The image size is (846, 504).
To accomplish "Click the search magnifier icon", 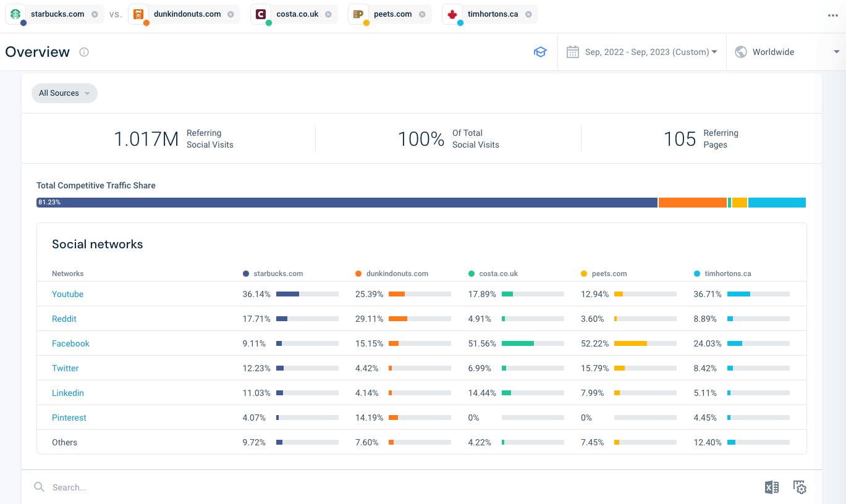I will [39, 487].
